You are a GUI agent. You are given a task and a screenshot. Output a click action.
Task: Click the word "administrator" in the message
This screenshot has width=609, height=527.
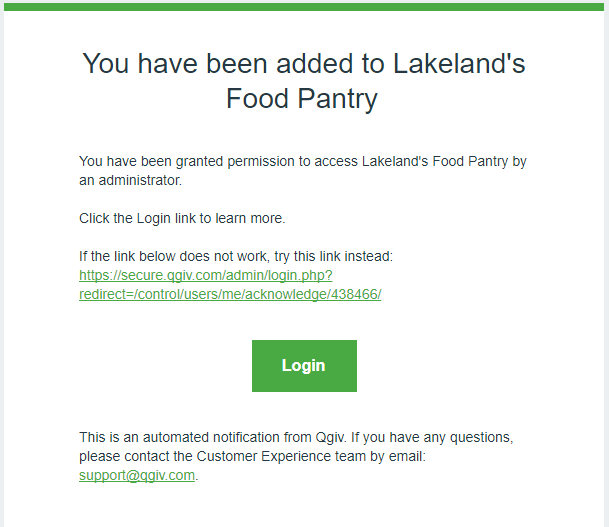[x=140, y=181]
